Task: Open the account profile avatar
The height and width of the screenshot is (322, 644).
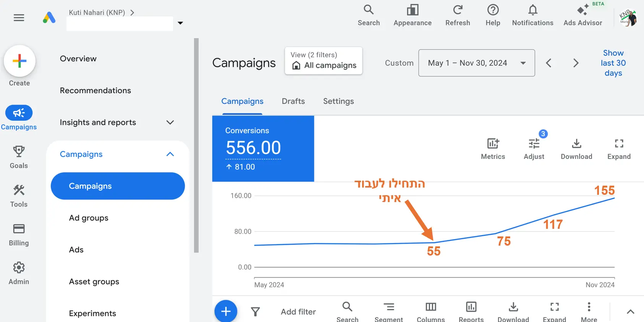Action: (628, 18)
